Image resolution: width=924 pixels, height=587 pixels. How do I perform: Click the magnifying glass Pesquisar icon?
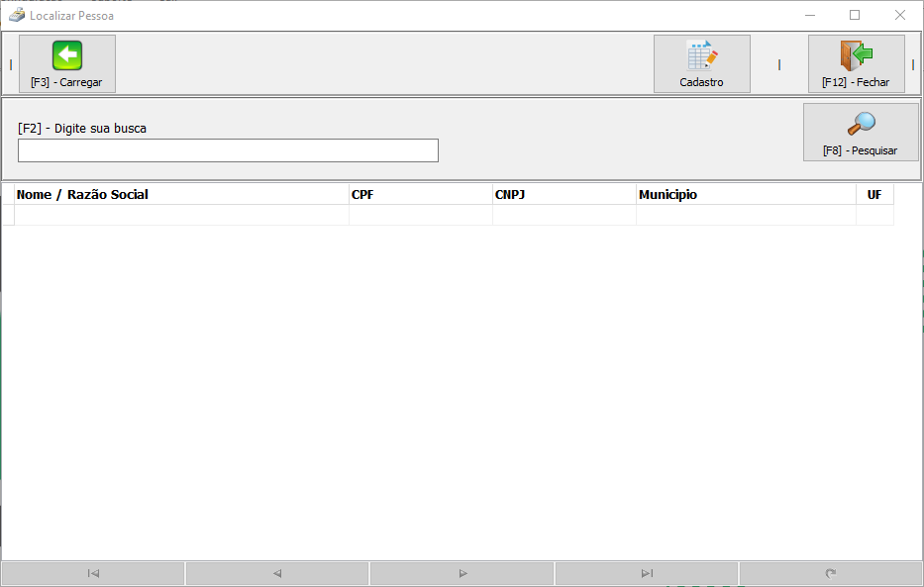(861, 124)
